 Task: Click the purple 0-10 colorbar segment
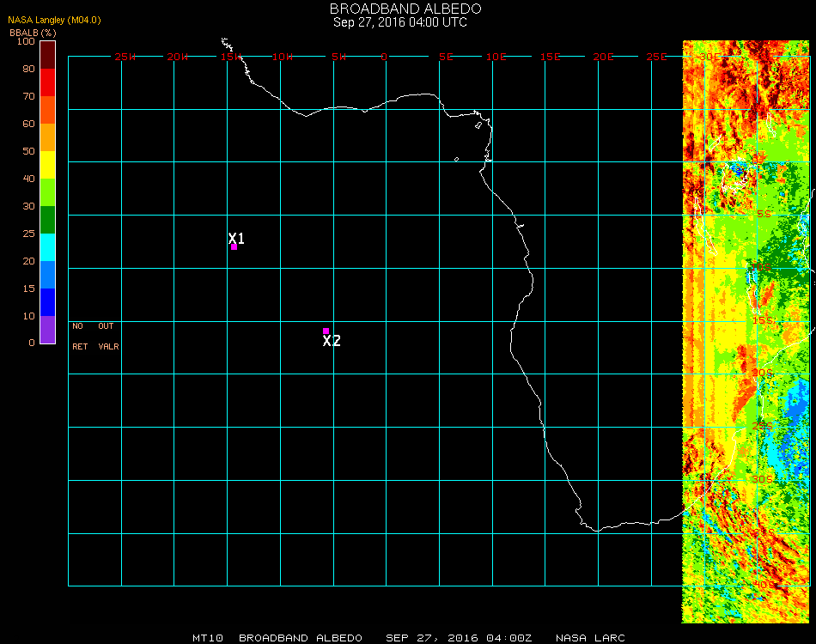pos(47,330)
